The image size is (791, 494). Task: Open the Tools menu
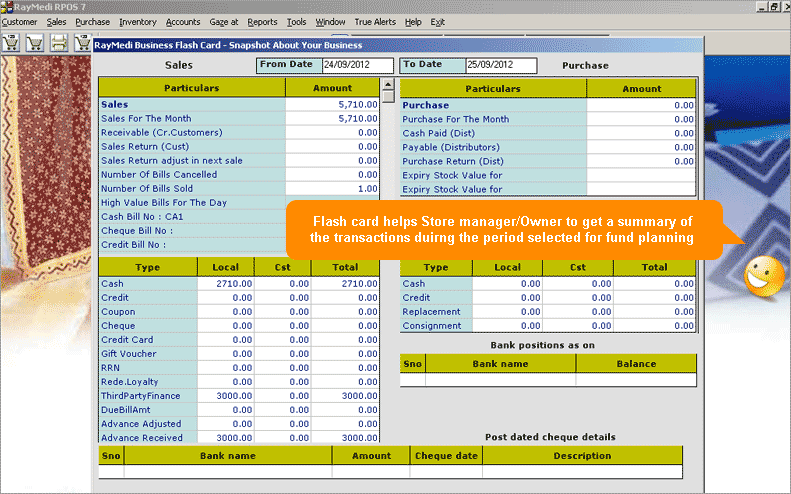click(x=296, y=21)
